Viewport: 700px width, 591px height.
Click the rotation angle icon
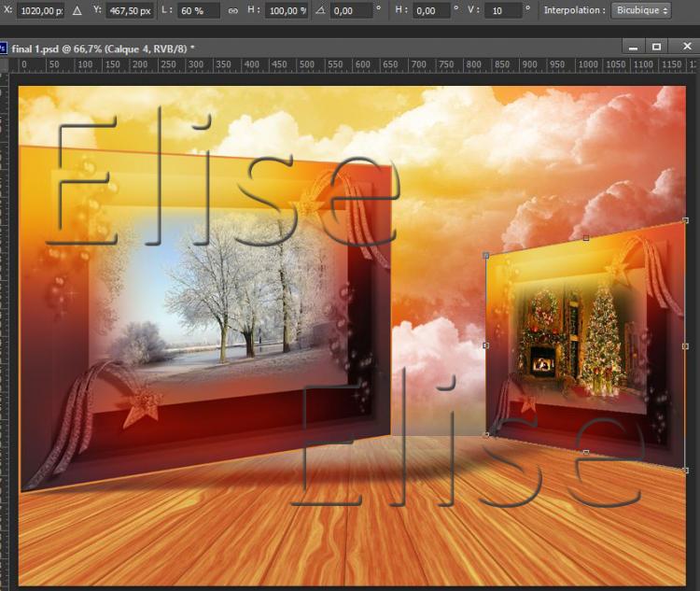pos(320,11)
